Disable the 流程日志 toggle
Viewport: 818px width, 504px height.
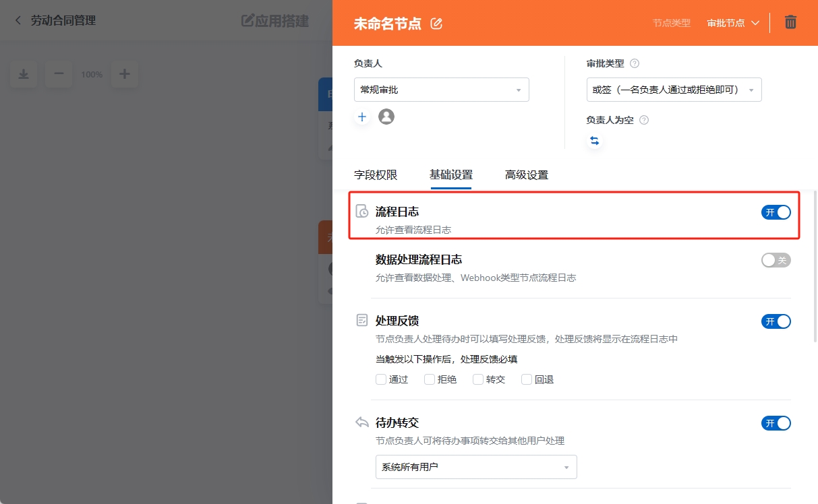[776, 212]
